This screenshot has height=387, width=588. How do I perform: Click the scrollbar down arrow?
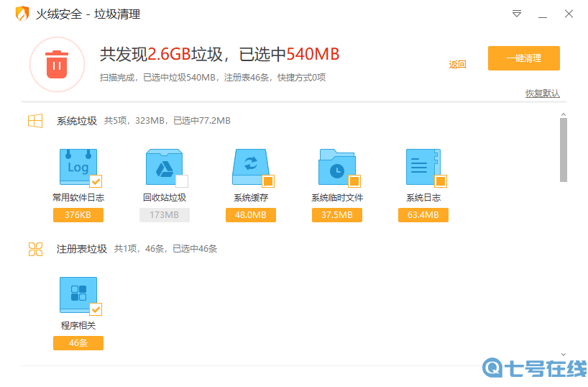564,355
